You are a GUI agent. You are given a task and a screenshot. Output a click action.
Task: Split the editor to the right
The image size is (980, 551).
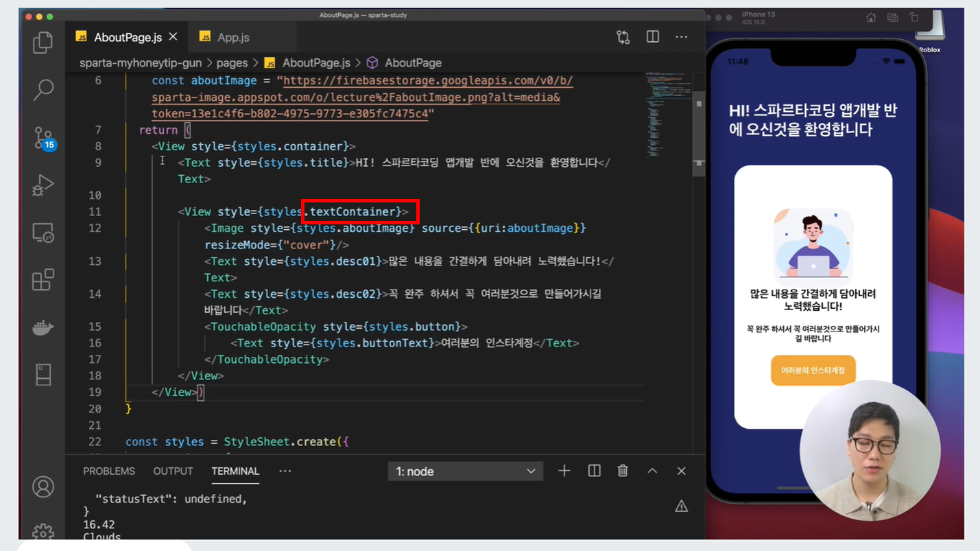[652, 37]
